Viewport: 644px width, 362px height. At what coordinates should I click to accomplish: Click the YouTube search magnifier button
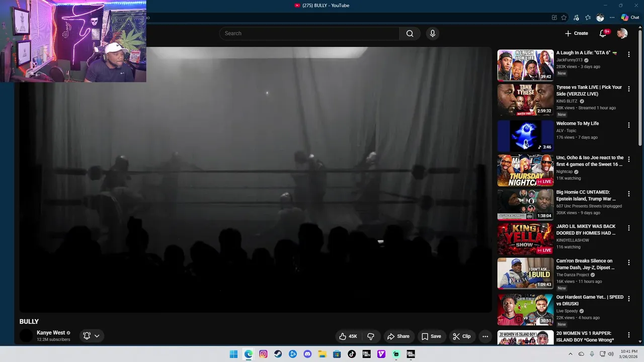click(x=410, y=33)
